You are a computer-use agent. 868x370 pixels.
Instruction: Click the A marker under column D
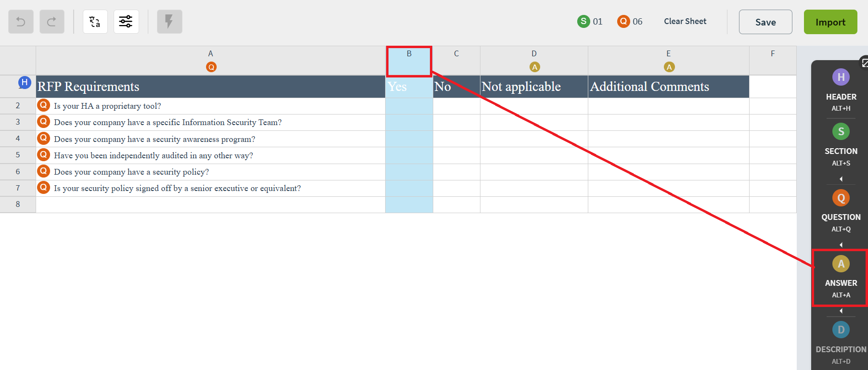click(534, 67)
